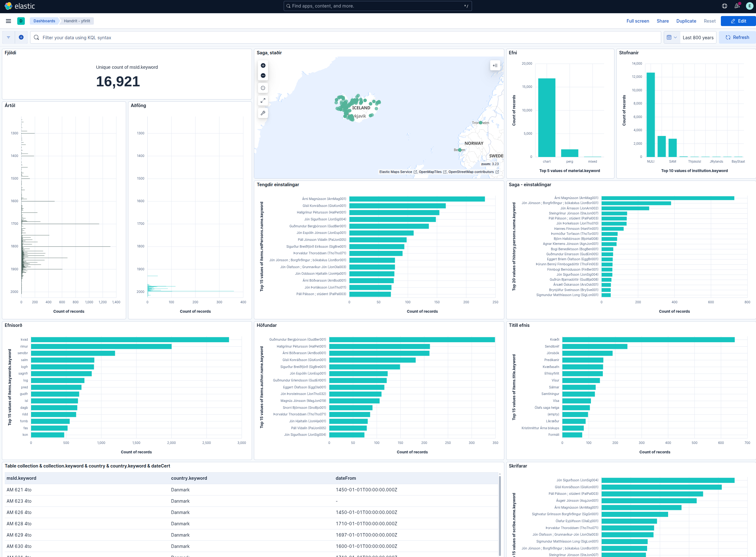756x557 pixels.
Task: Click the Edit dashboard button
Action: 738,21
